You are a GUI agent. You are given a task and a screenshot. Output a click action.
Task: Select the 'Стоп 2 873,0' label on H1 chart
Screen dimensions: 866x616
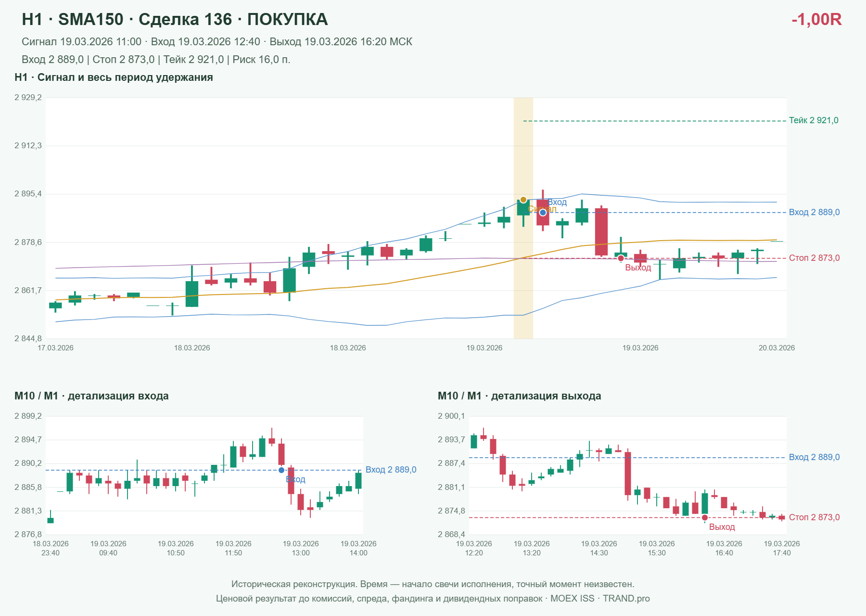(814, 258)
